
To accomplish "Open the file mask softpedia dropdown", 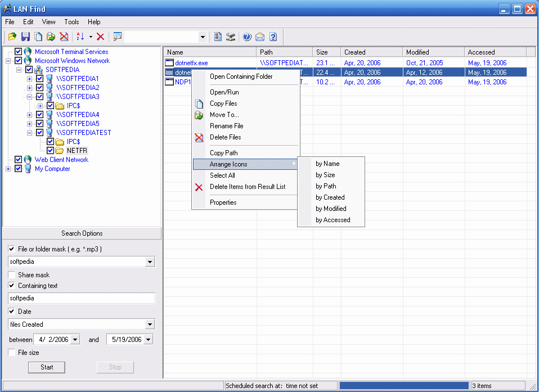I will (150, 262).
